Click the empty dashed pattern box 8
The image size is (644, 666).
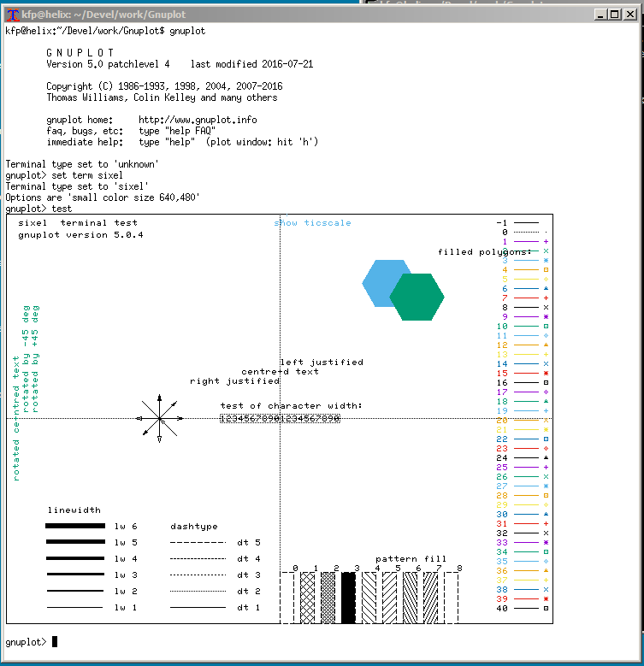point(451,598)
